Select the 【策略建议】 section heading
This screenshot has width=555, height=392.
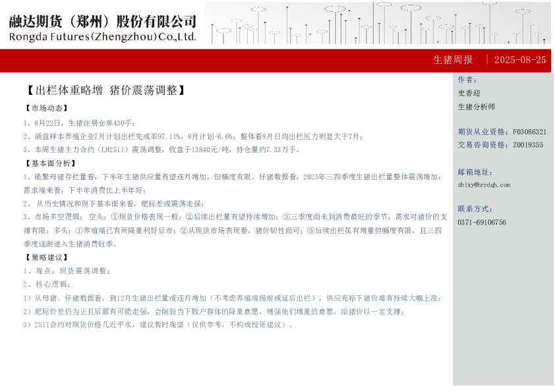(x=46, y=257)
